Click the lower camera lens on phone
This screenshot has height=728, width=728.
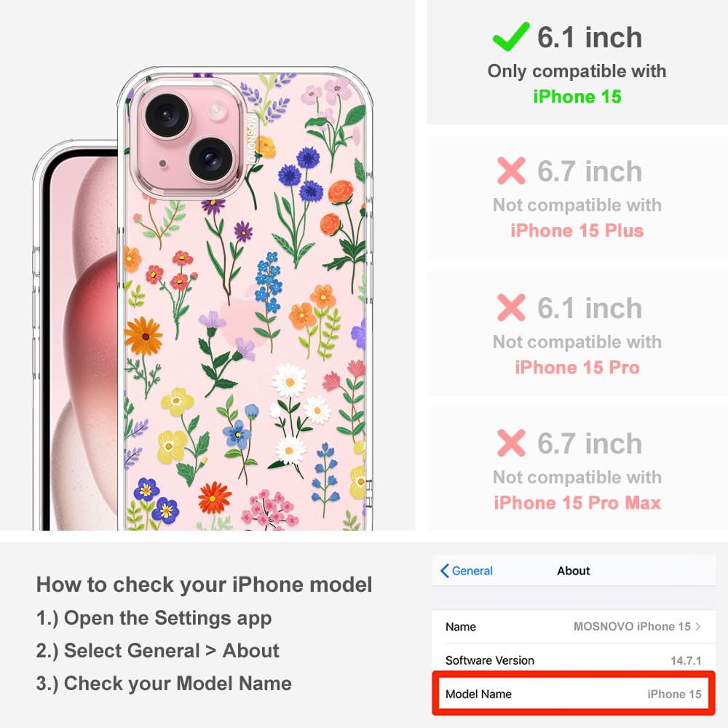(x=211, y=159)
